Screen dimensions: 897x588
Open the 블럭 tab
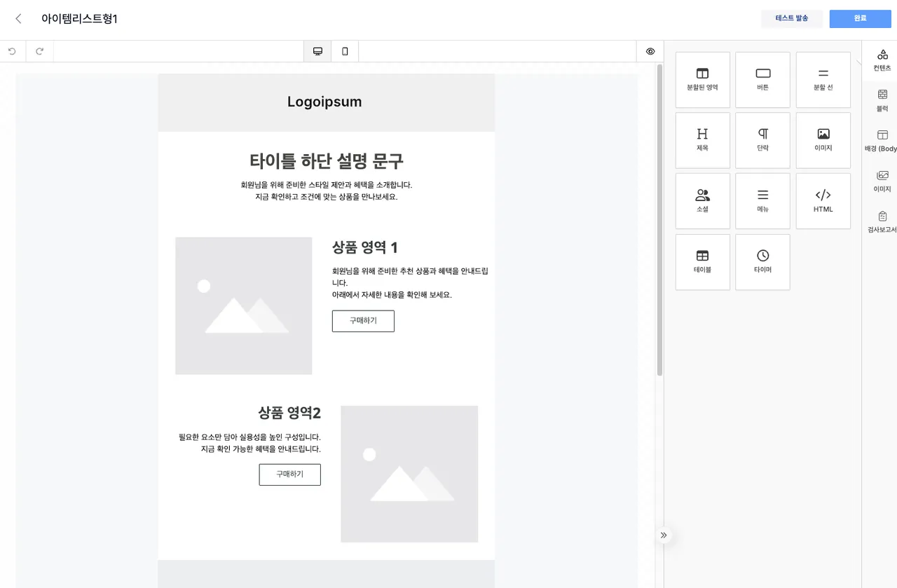tap(882, 100)
